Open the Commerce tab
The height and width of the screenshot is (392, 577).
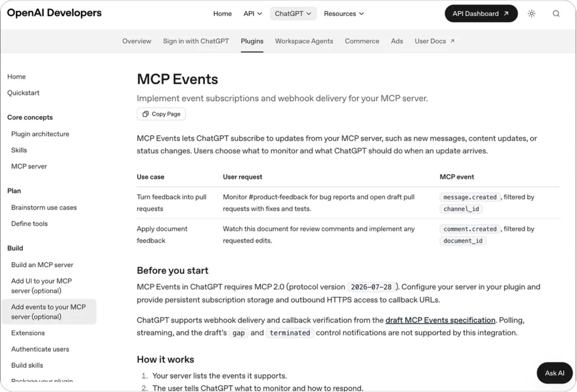[362, 41]
